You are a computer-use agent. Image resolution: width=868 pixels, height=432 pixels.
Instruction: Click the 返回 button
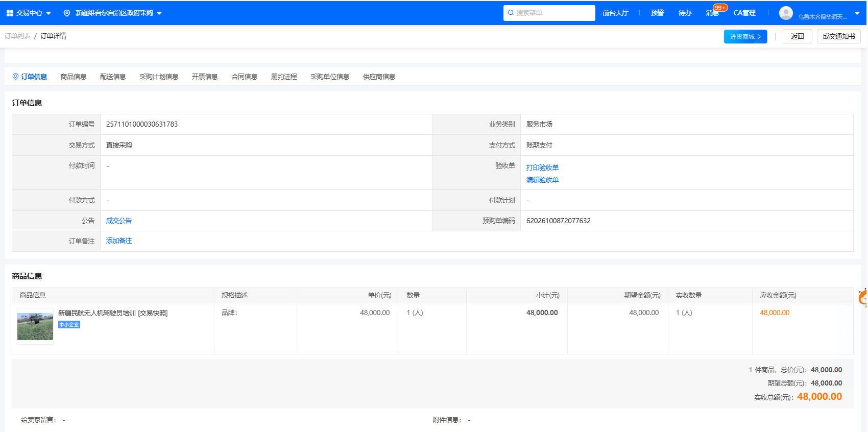pos(798,37)
